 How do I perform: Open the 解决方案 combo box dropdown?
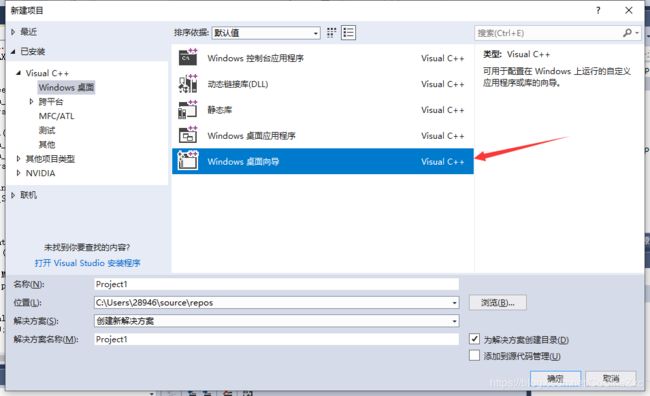pos(276,321)
